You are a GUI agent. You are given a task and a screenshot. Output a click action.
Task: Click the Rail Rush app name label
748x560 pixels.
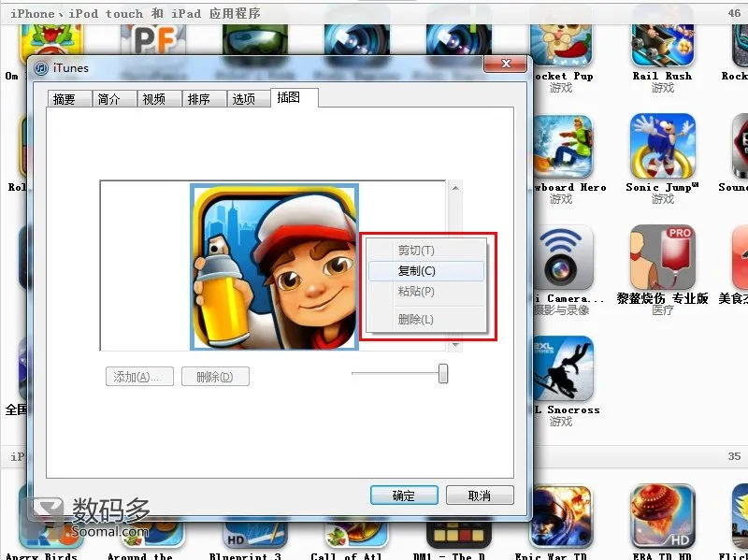tap(662, 76)
